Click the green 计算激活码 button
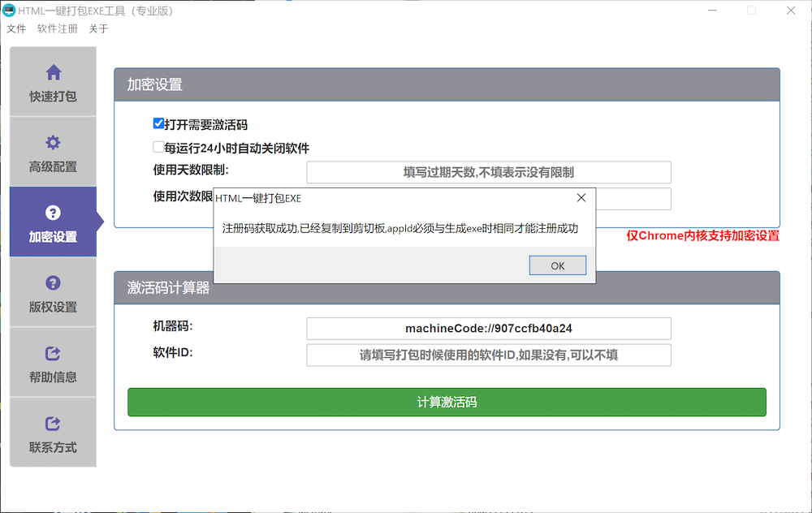This screenshot has width=812, height=513. tap(447, 402)
